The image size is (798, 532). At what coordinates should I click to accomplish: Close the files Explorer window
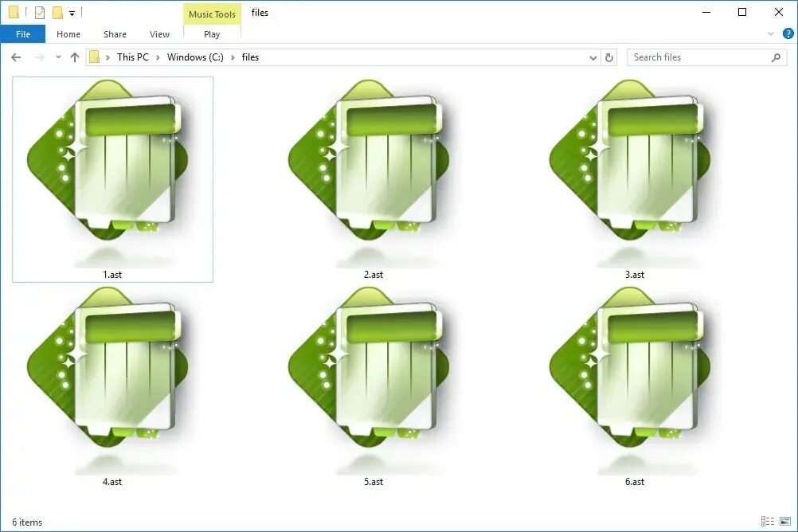[x=779, y=12]
